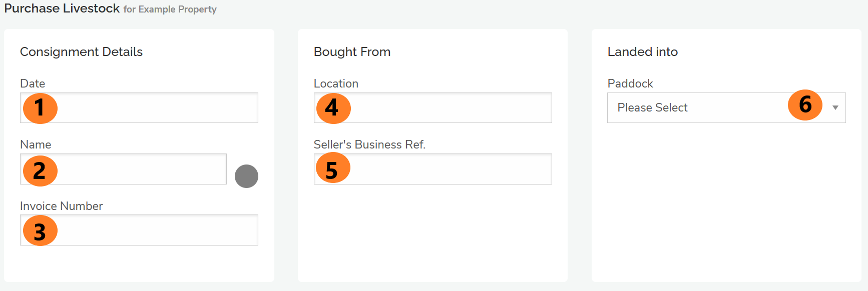The width and height of the screenshot is (868, 291).
Task: Click the Paddock dropdown arrow
Action: coord(835,108)
